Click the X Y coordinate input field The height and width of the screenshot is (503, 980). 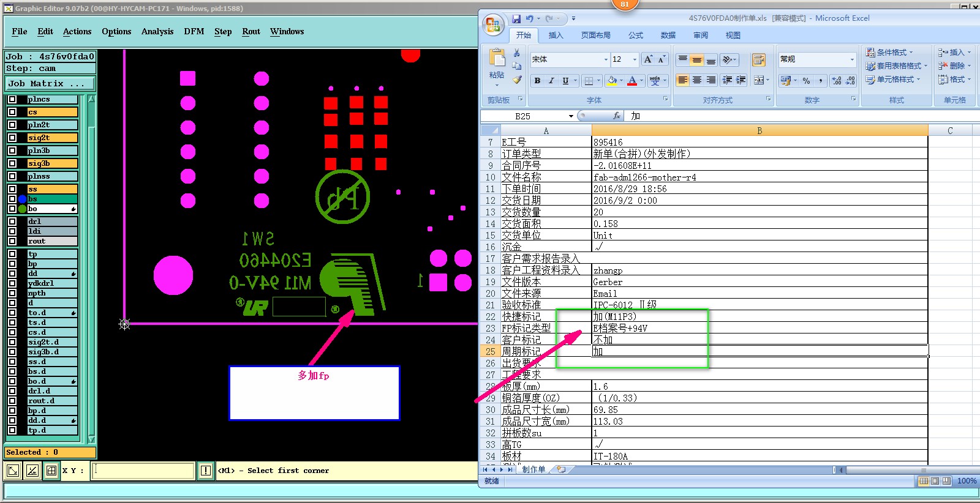coord(143,470)
